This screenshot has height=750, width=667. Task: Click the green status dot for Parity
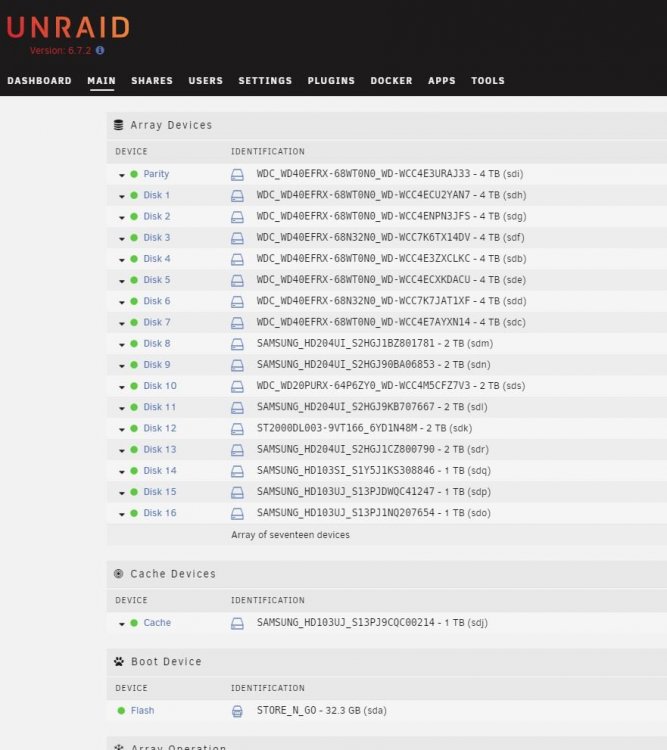click(x=134, y=174)
